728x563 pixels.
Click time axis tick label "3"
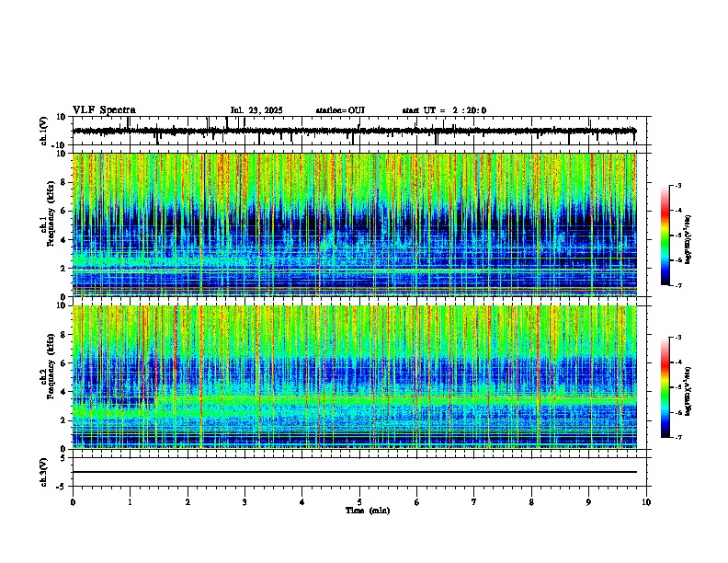[245, 502]
